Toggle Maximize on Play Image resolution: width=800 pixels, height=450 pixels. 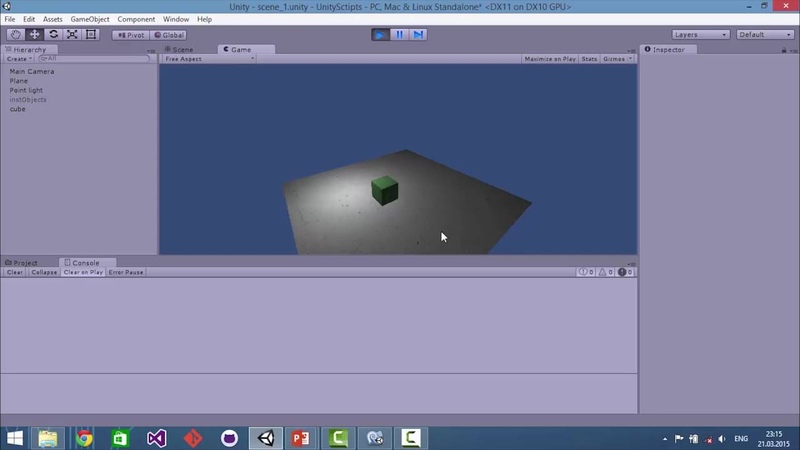click(550, 59)
